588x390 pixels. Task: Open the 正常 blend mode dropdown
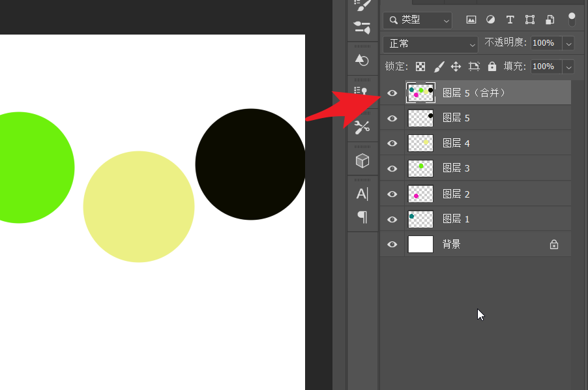(431, 44)
